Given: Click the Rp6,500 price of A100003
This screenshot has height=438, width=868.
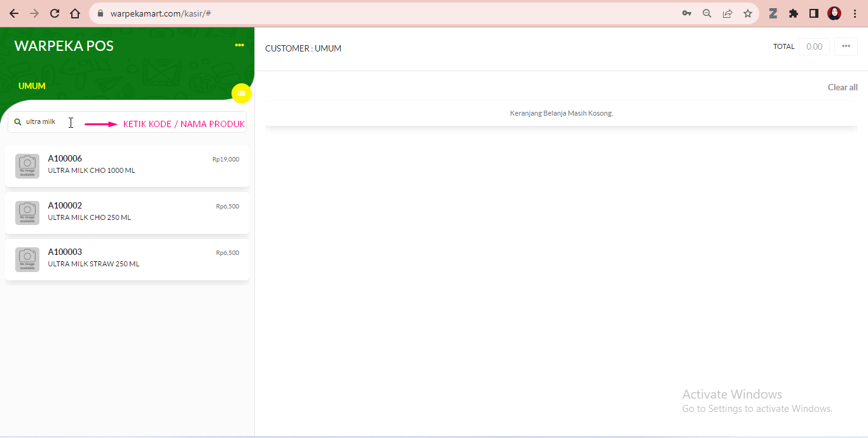Looking at the screenshot, I should coord(228,253).
